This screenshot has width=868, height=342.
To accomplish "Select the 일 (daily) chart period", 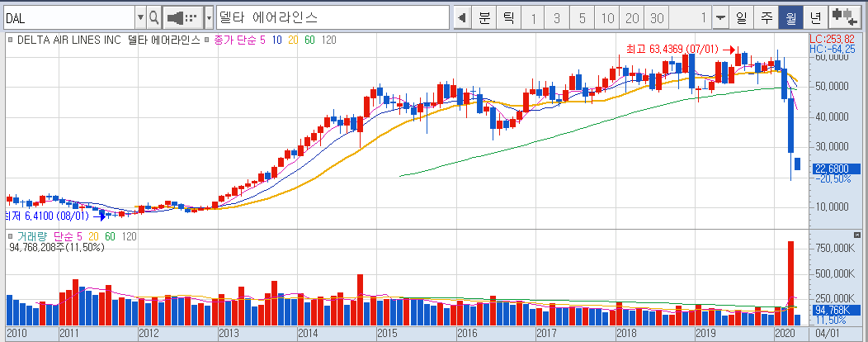I will 741,18.
